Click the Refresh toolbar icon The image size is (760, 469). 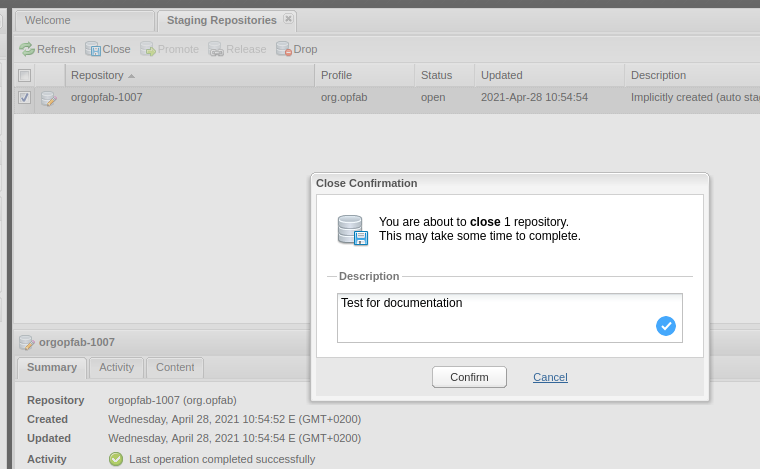(x=27, y=49)
